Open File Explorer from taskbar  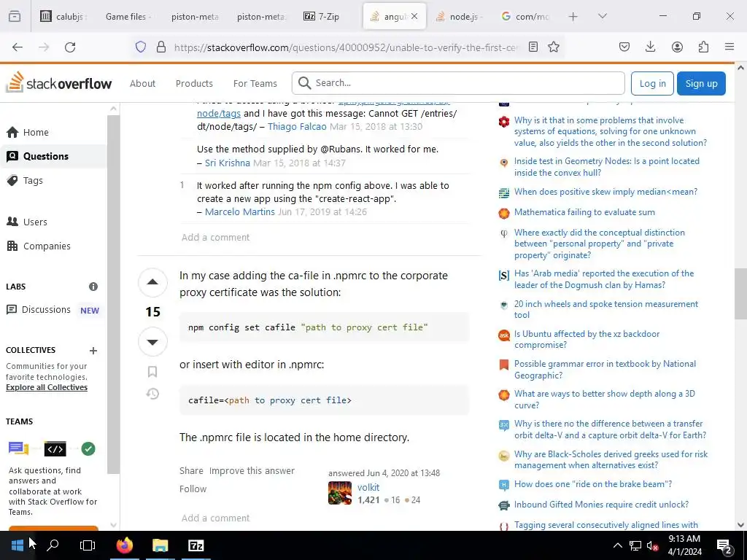coord(160,545)
